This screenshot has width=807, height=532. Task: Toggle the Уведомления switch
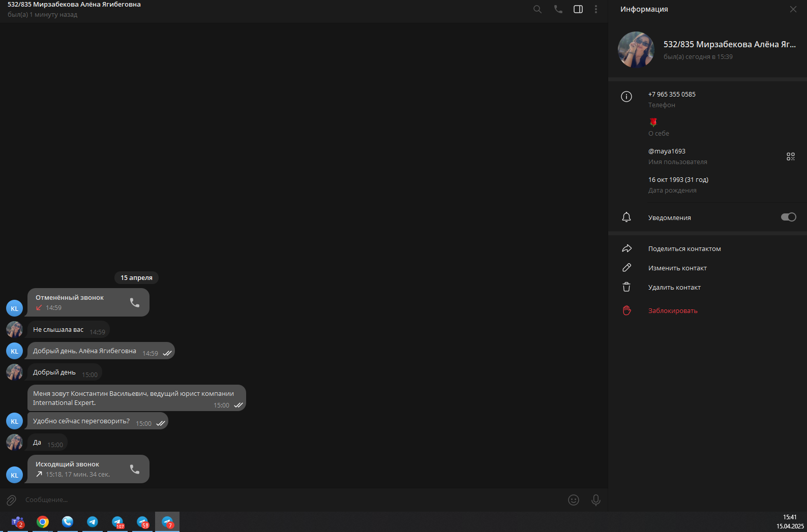point(789,217)
